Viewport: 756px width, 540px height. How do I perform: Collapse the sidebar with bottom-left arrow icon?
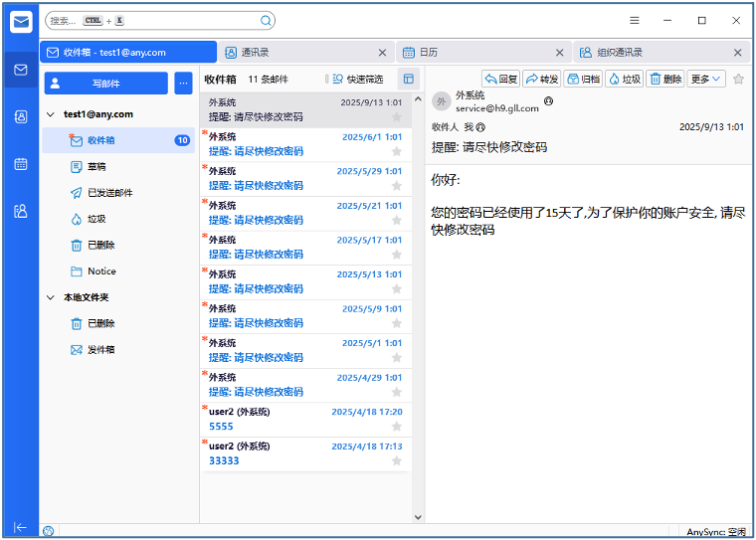pos(20,527)
